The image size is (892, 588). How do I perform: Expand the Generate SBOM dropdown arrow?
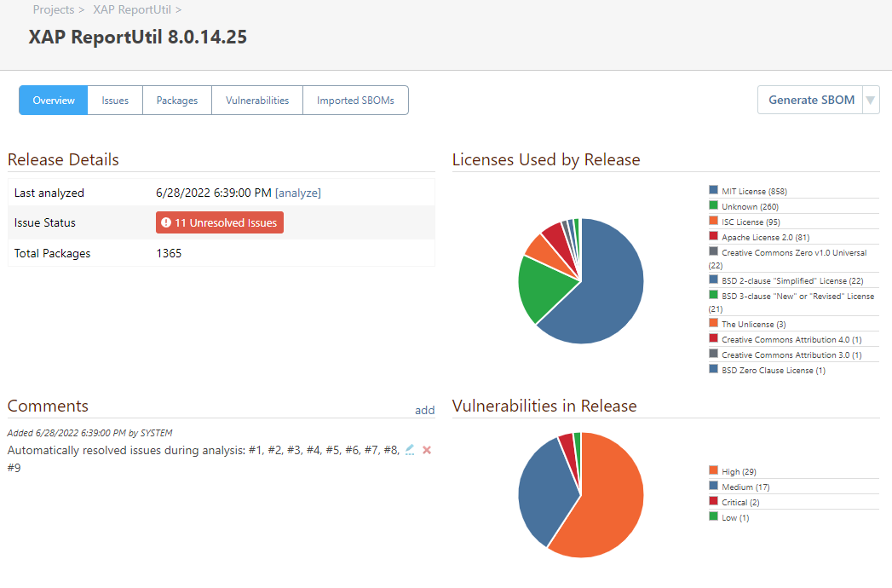coord(871,100)
